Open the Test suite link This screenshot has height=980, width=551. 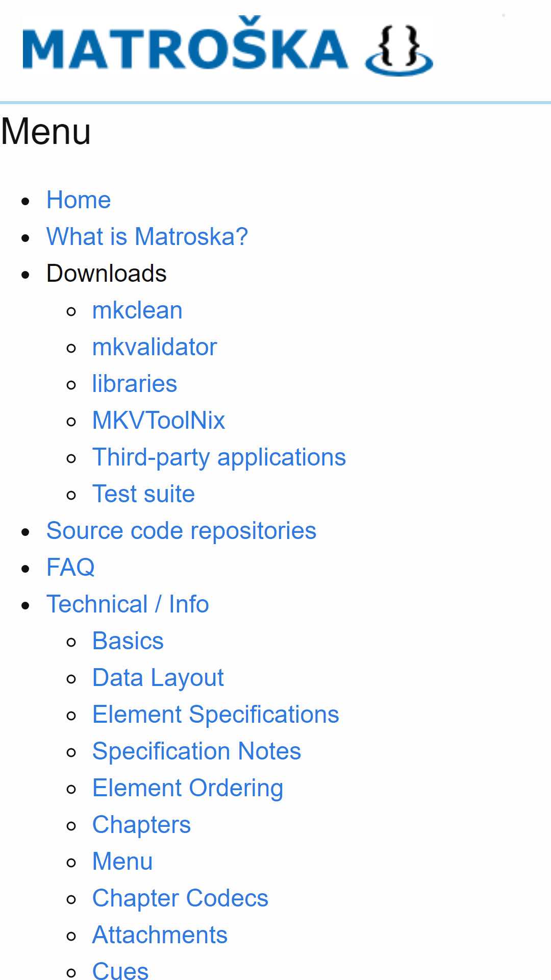tap(143, 494)
